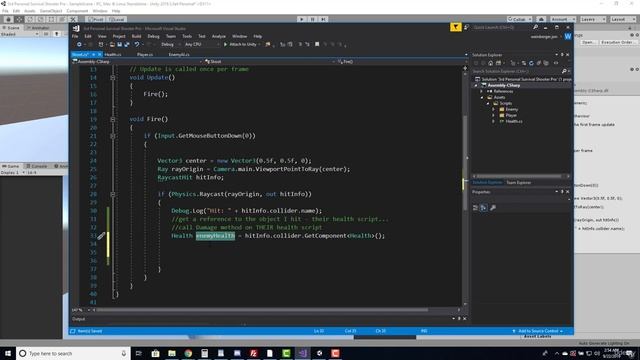Screen dimensions: 640x360
Task: Collapse Physics.Raycast if block
Action: (x=113, y=194)
